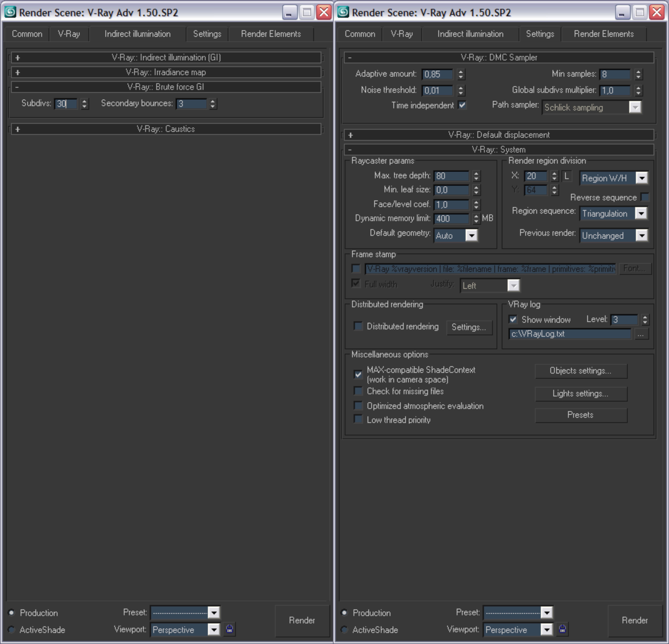Click Secondary bounces spinner arrows
The image size is (669, 644).
[x=213, y=104]
